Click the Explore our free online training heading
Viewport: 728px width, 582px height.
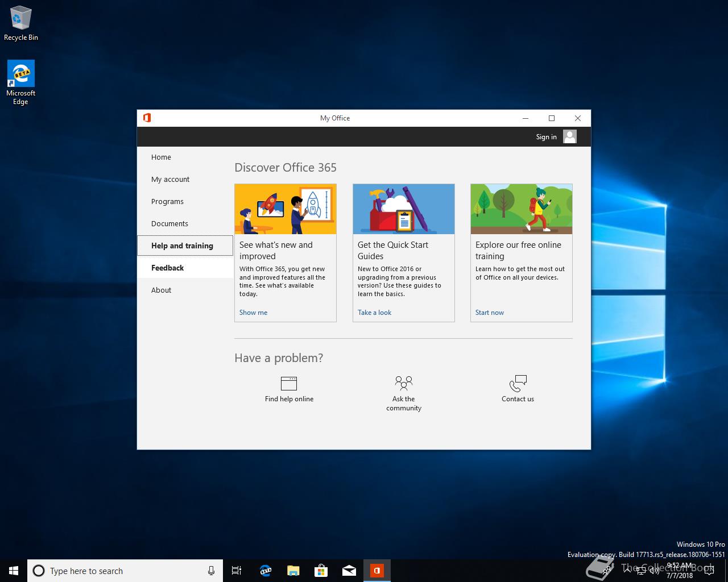pos(518,251)
